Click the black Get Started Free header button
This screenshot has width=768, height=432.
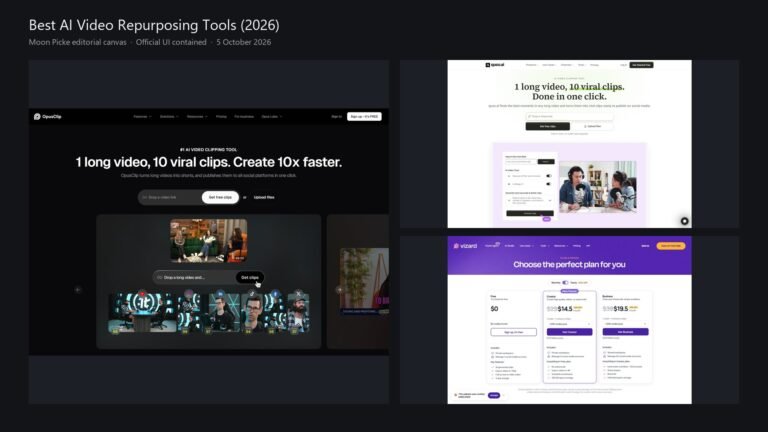[641, 65]
